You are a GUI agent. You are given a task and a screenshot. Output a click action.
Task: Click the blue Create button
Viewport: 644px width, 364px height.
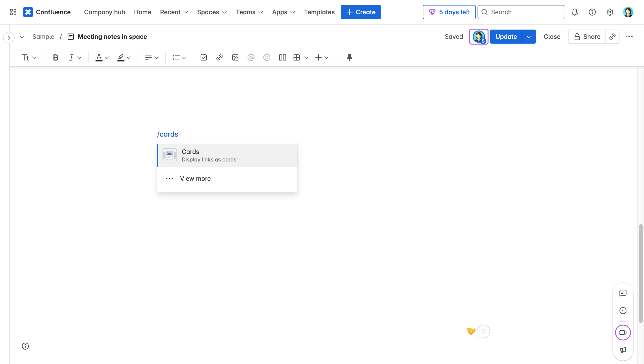click(x=361, y=12)
